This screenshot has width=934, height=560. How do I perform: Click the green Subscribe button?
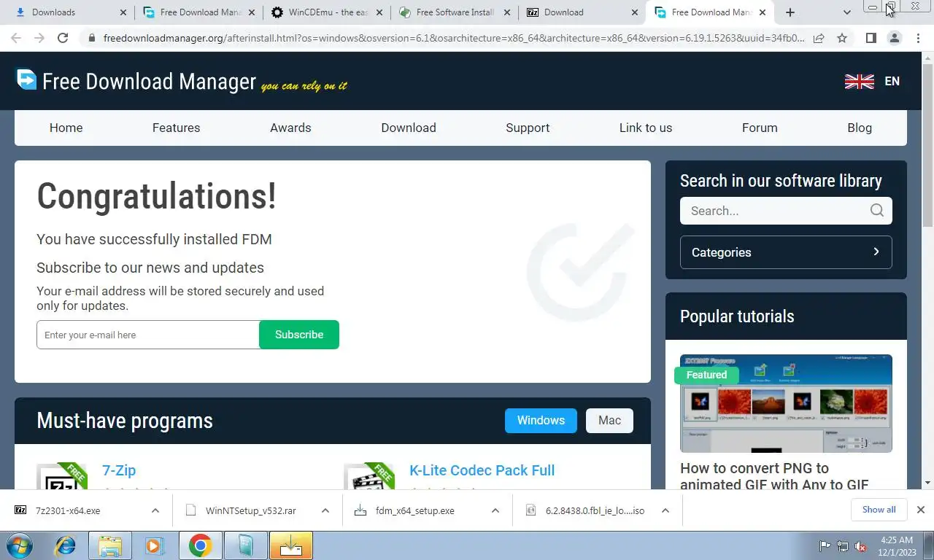tap(299, 335)
